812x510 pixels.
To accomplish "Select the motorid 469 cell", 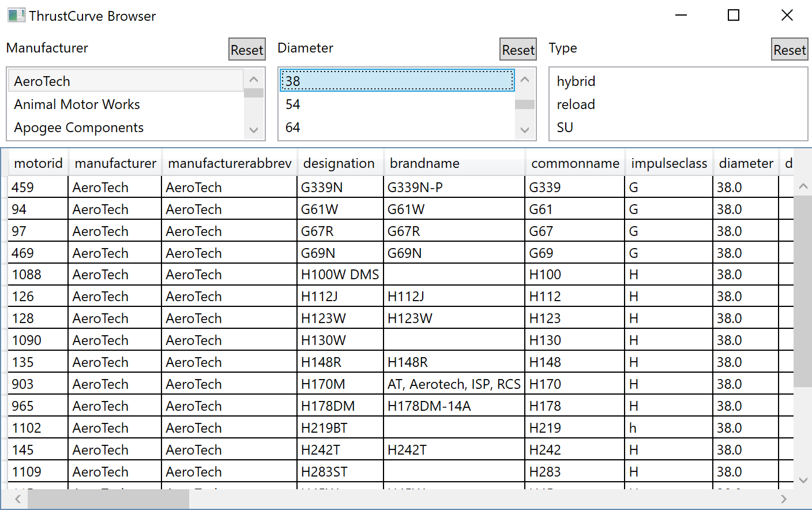I will [38, 253].
